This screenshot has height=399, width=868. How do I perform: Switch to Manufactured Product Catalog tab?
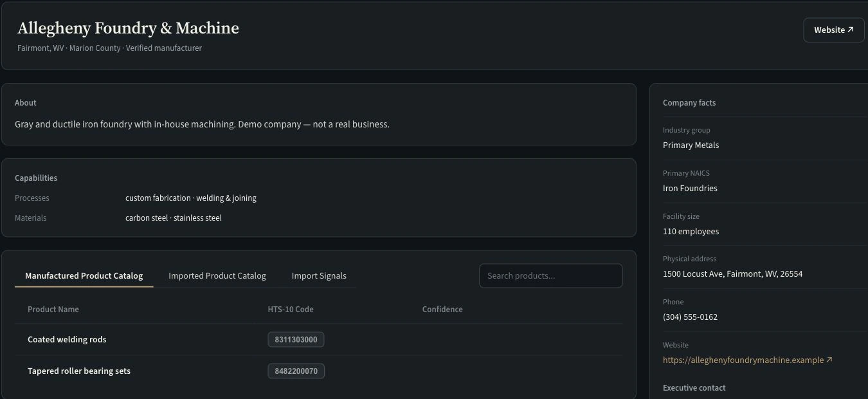click(84, 275)
